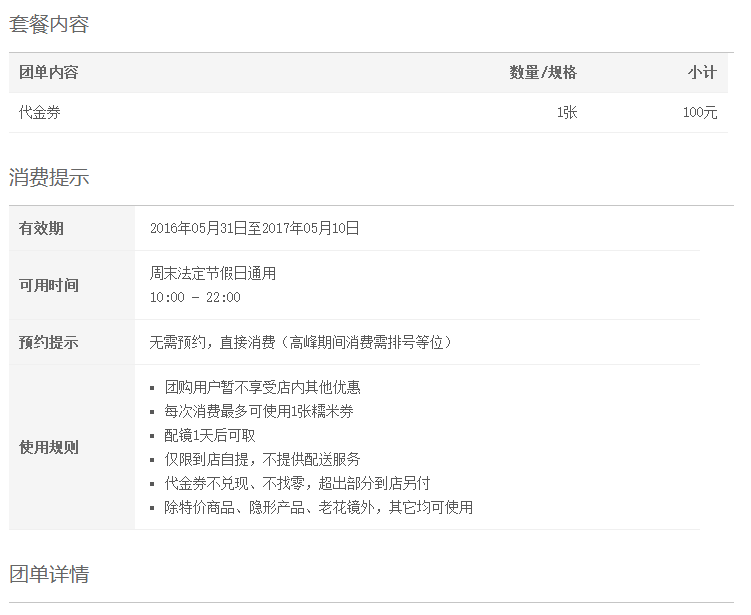
Task: Click the 1张 quantity cell
Action: [x=567, y=113]
